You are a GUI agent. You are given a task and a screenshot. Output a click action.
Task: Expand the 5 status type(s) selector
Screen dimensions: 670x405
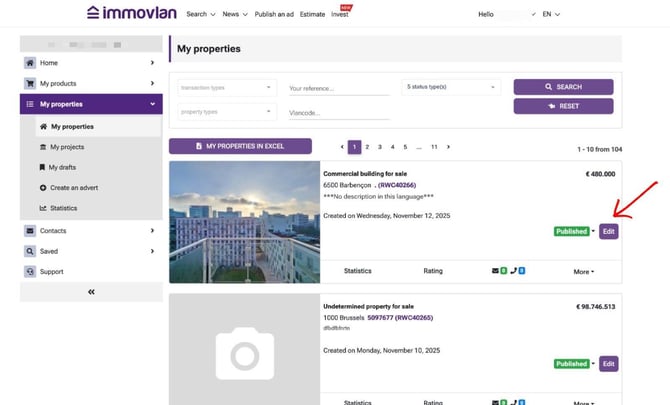[x=452, y=87]
